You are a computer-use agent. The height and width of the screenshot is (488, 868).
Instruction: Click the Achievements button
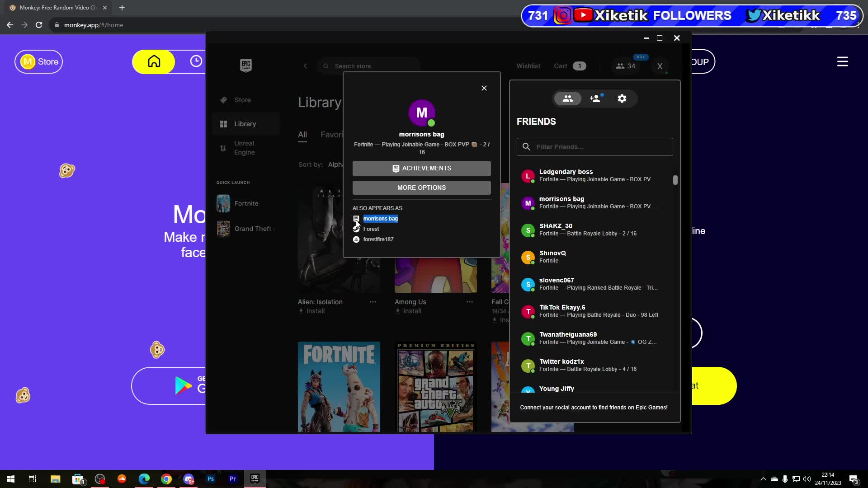(x=421, y=169)
